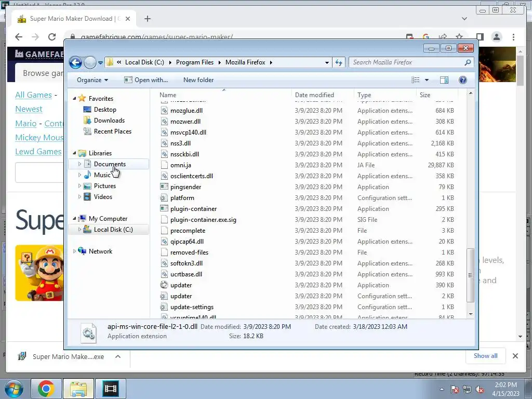Select the nss3.dll file icon
This screenshot has width=532, height=399.
[164, 143]
